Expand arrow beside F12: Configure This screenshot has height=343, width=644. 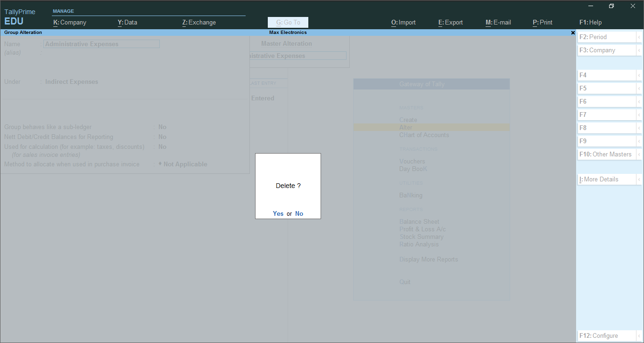pos(639,335)
